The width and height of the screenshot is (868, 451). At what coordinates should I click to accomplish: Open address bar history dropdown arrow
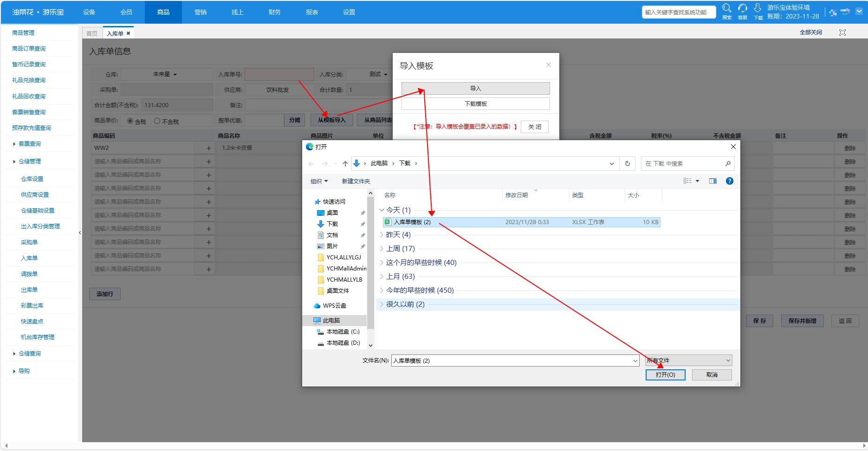pyautogui.click(x=611, y=163)
